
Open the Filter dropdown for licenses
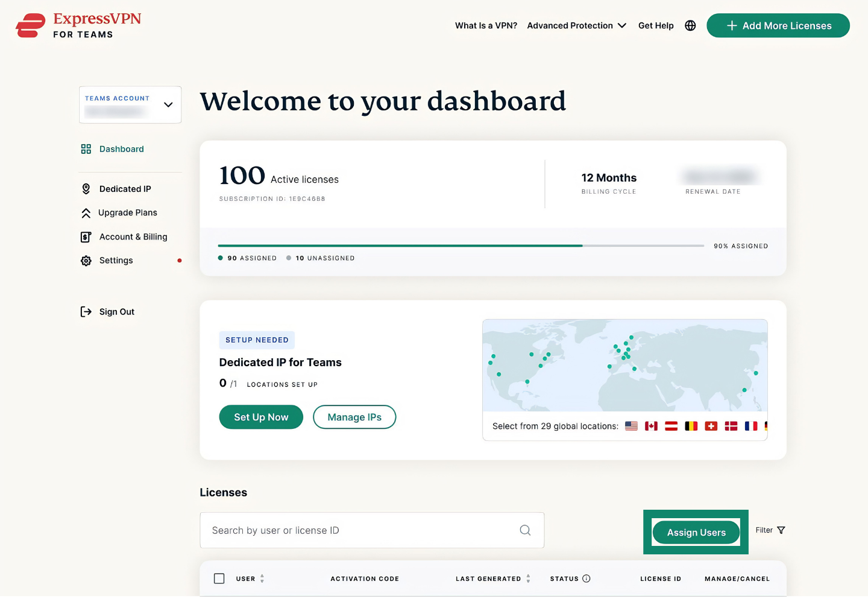770,530
